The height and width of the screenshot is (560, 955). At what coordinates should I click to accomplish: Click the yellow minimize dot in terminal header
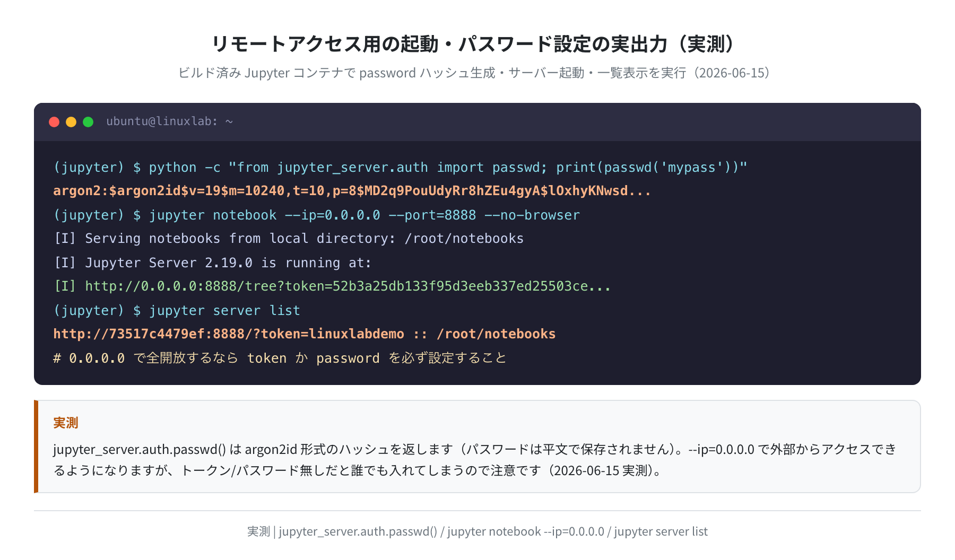71,122
